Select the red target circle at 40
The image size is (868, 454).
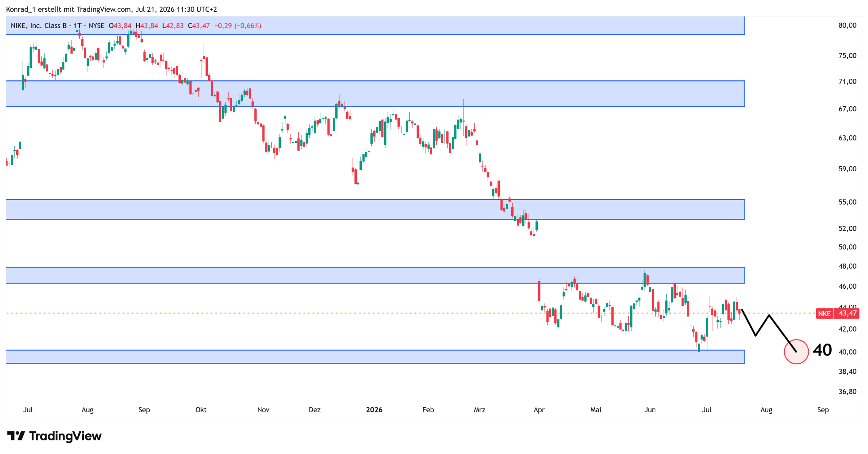(796, 352)
